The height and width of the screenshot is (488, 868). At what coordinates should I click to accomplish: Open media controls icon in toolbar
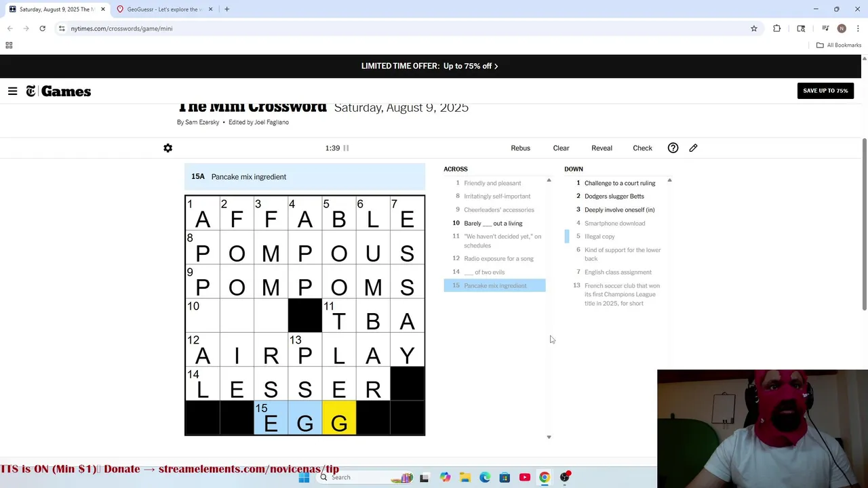pyautogui.click(x=825, y=28)
